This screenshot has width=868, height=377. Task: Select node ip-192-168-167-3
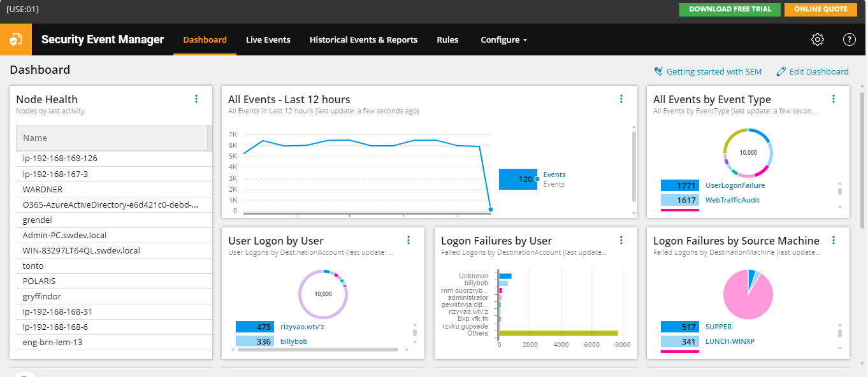point(114,174)
